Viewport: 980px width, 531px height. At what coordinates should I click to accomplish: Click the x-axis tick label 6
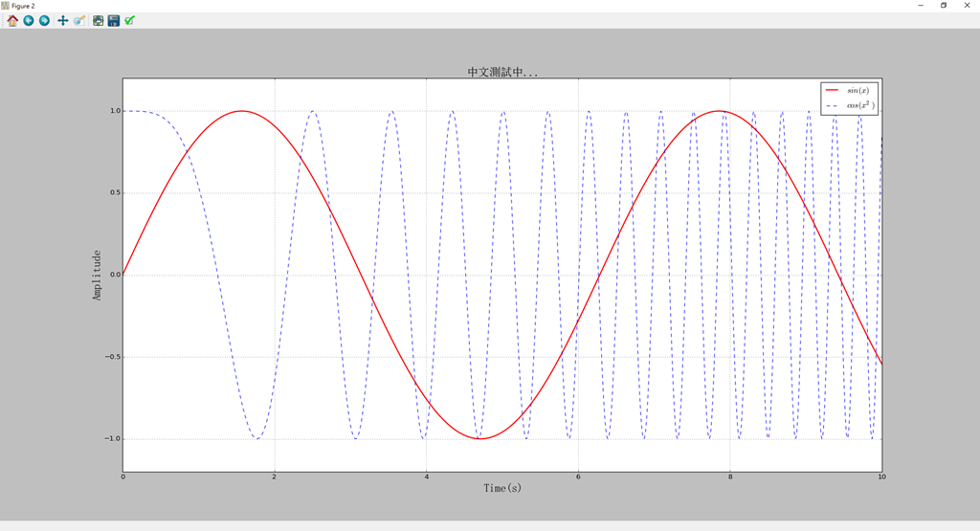pyautogui.click(x=579, y=477)
